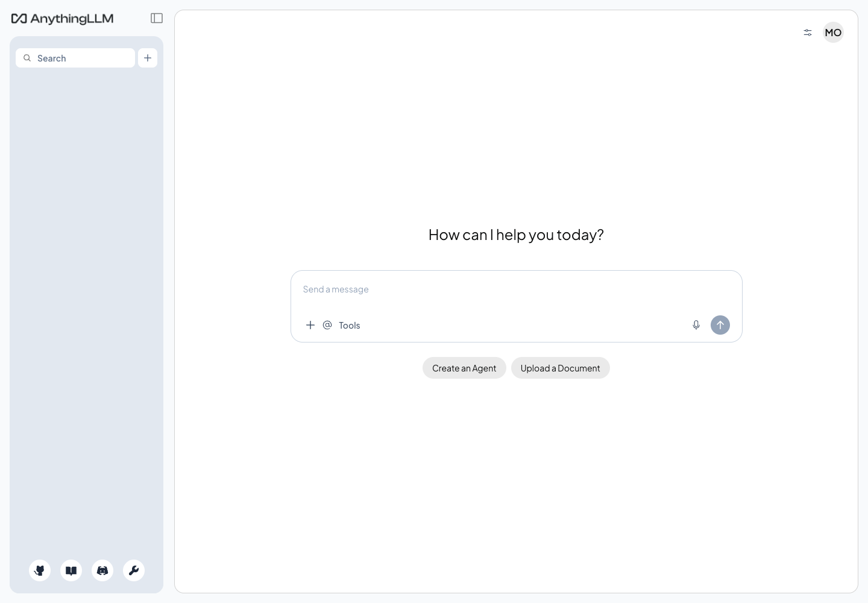Viewport: 868px width, 603px height.
Task: Click the magnifier icon in Search
Action: [x=27, y=58]
